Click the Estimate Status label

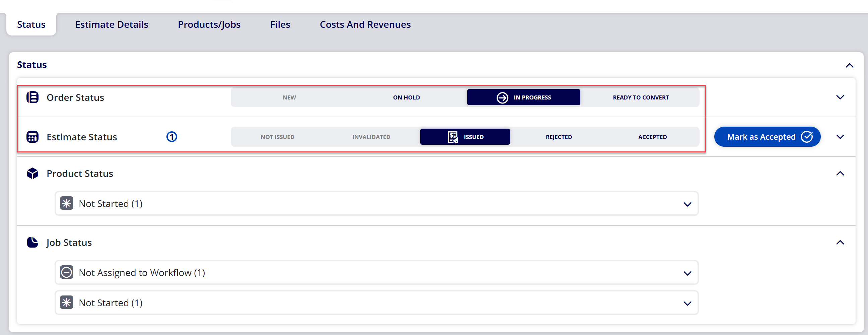coord(82,137)
